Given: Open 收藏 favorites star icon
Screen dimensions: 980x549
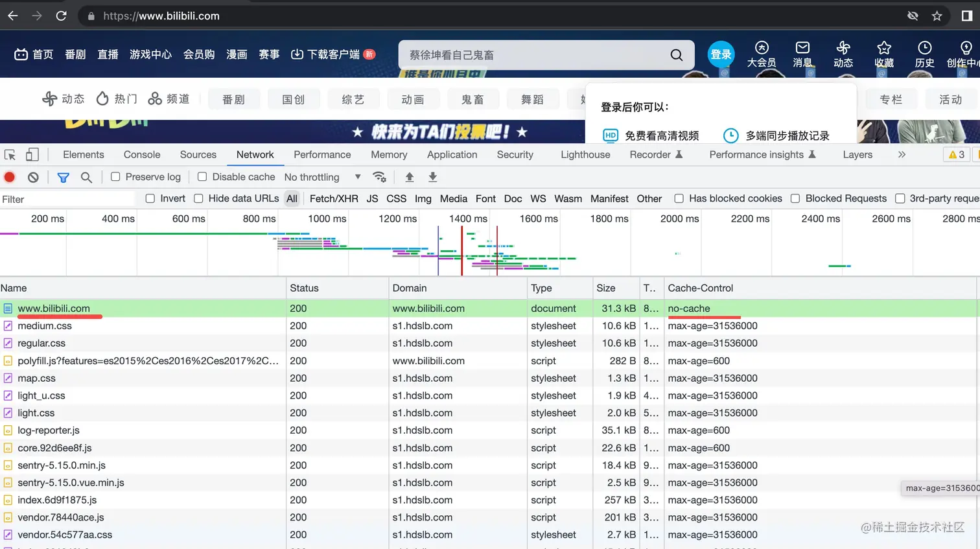Looking at the screenshot, I should click(x=884, y=54).
